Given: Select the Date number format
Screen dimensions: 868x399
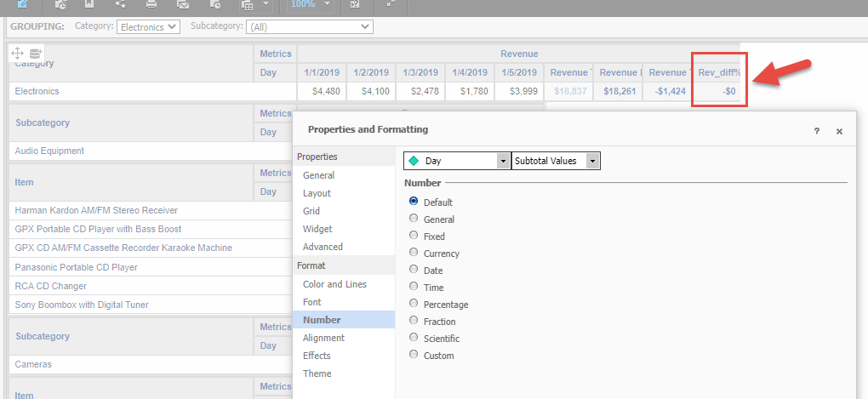Looking at the screenshot, I should click(413, 270).
